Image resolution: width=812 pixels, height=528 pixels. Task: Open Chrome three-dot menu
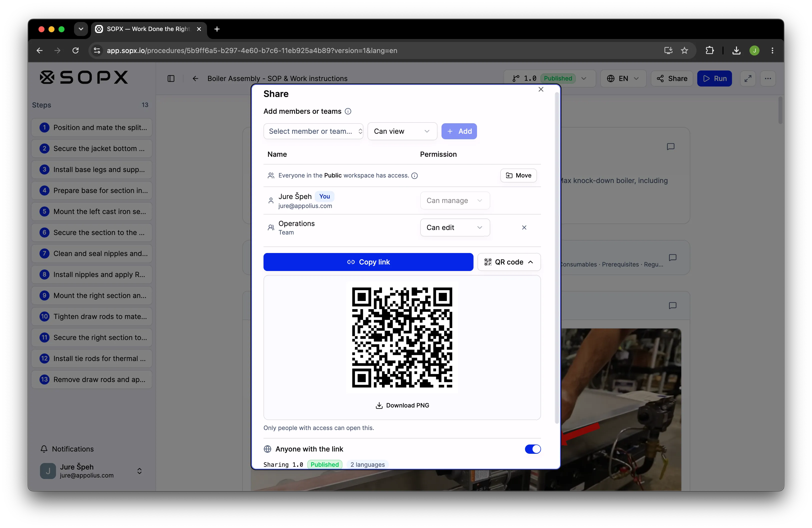click(772, 50)
